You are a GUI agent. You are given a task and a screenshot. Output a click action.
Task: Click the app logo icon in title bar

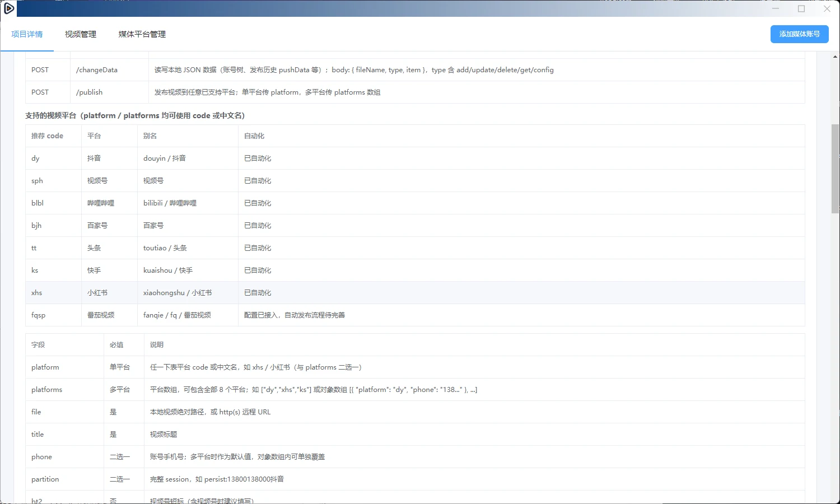tap(9, 8)
